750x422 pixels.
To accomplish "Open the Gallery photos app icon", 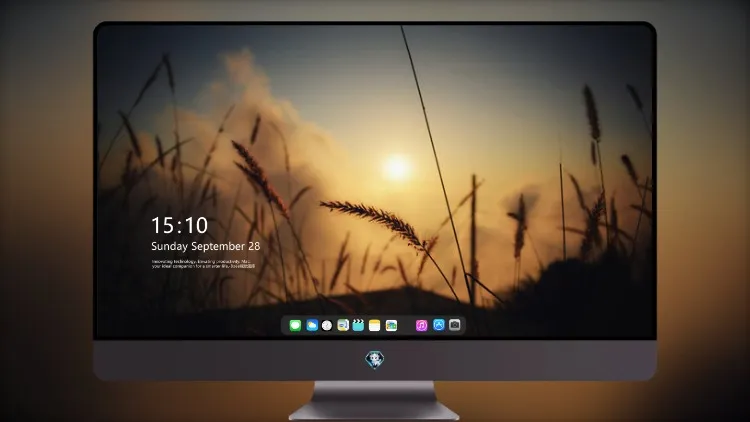I will click(x=391, y=325).
